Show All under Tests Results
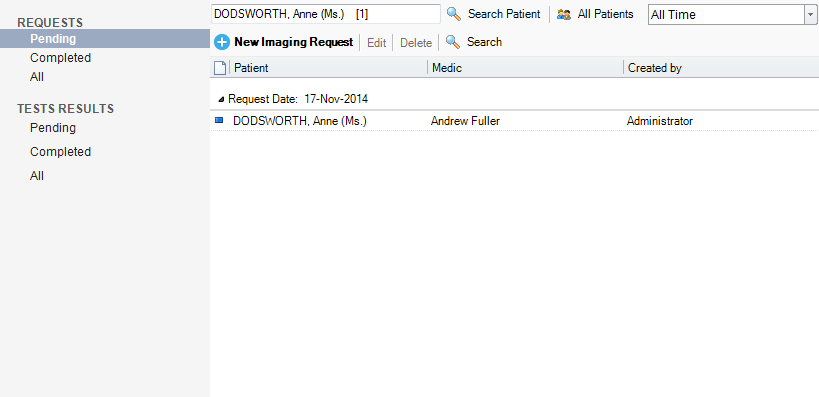This screenshot has width=819, height=397. click(x=37, y=176)
